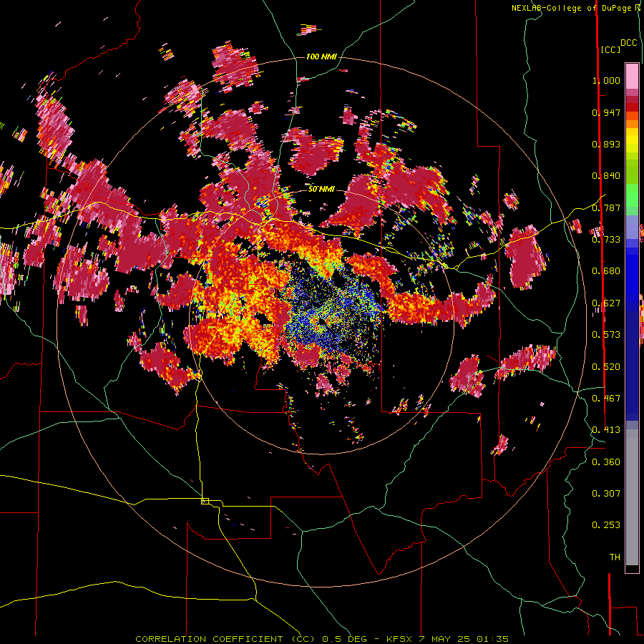Click the 100 NMI range ring label

point(321,57)
